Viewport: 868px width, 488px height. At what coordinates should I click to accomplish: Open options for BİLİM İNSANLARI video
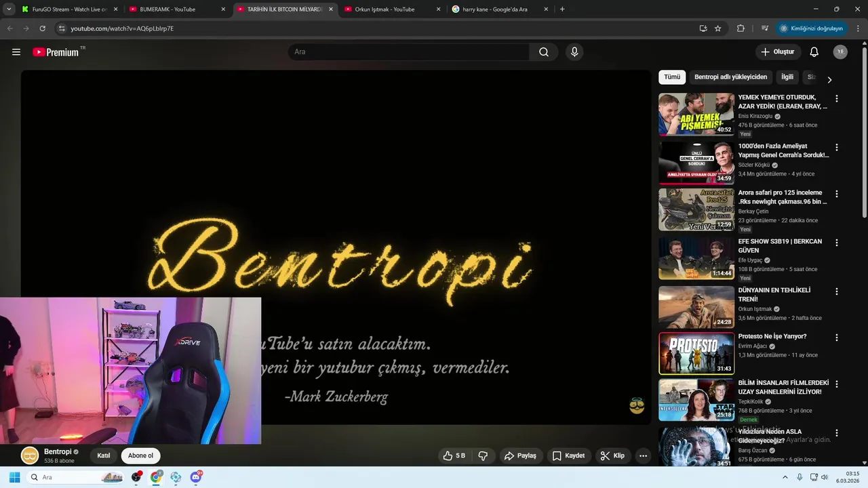(836, 384)
